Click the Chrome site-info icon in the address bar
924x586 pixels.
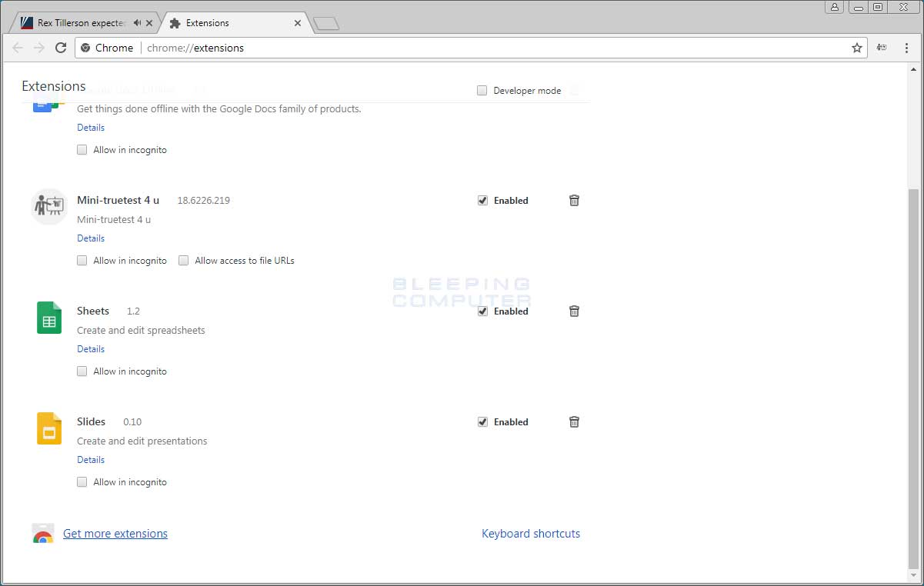point(86,48)
